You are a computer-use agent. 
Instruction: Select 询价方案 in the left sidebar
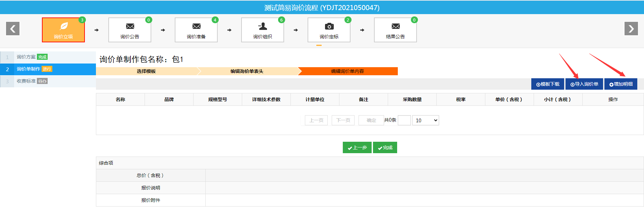[x=26, y=57]
